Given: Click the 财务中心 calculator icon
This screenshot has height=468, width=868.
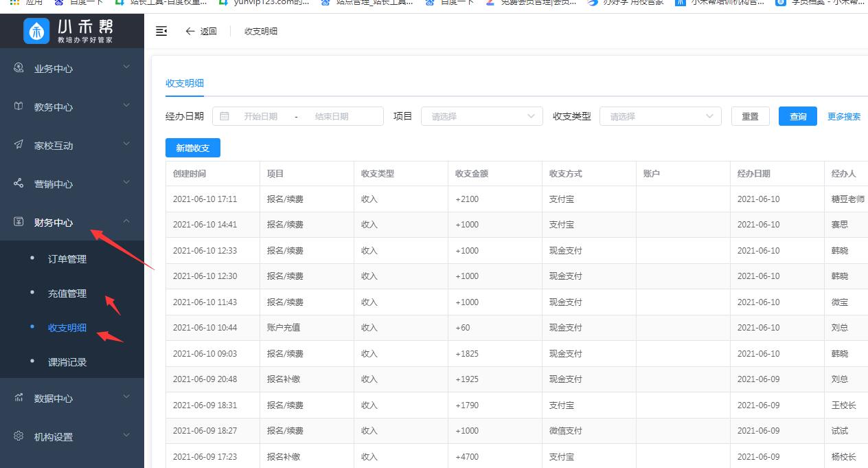Looking at the screenshot, I should [19, 222].
